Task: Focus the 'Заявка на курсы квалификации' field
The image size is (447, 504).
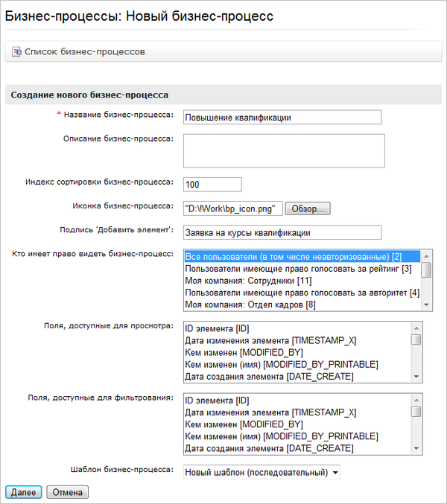Action: coord(282,232)
